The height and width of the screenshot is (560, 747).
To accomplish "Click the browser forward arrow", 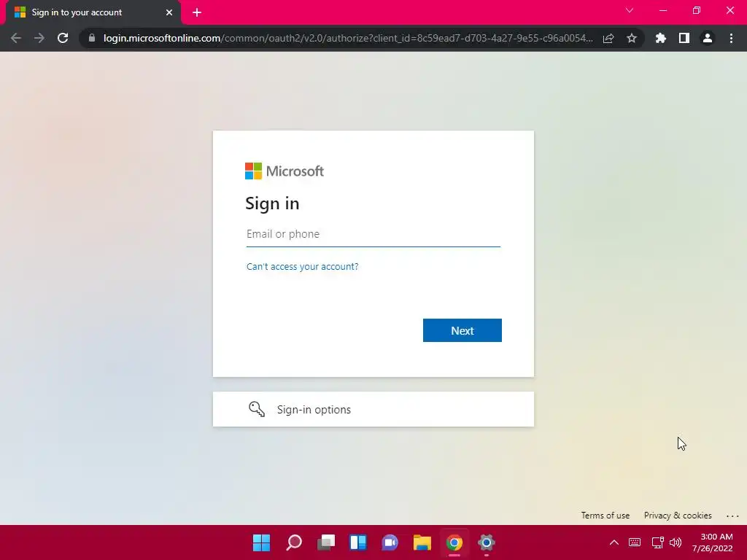I will tap(39, 38).
